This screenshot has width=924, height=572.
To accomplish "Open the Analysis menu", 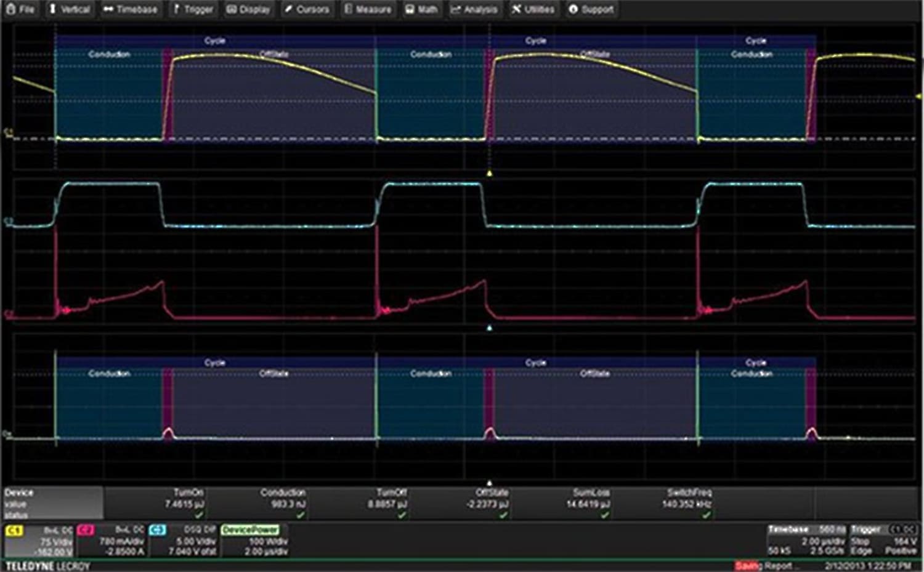I will pyautogui.click(x=475, y=9).
